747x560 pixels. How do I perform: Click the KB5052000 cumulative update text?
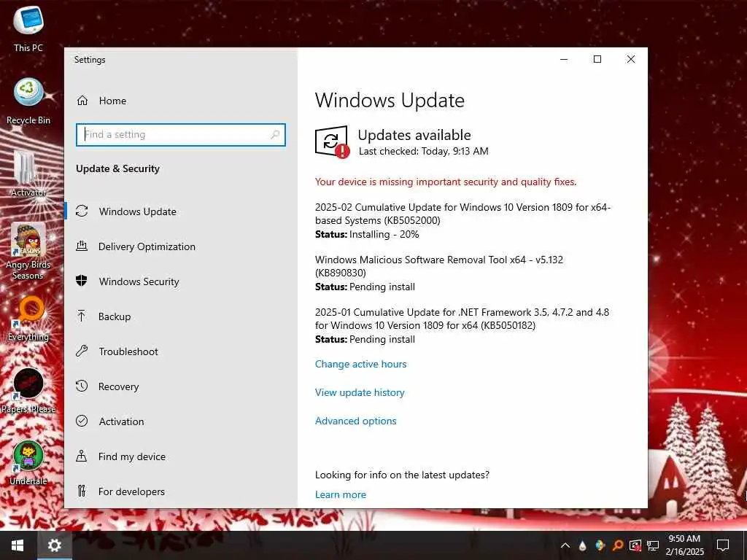[462, 214]
